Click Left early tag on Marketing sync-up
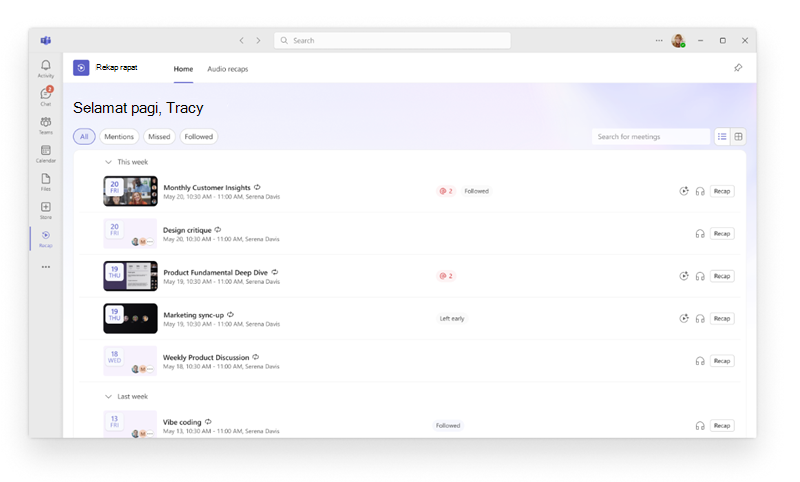The image size is (800, 482). (x=452, y=318)
